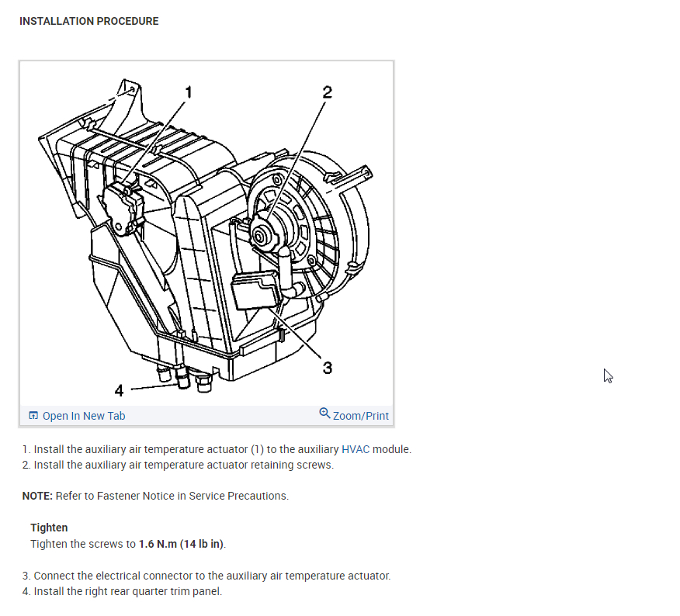Select the Zoom/Print link text

click(361, 416)
